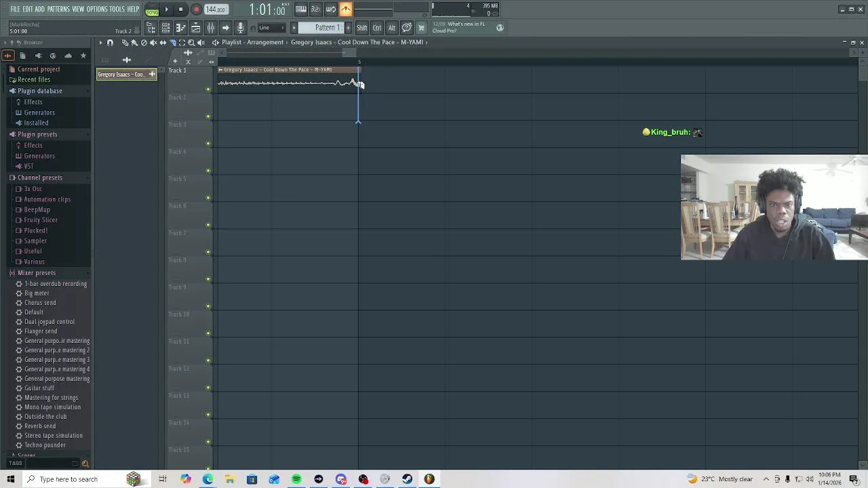Click the 144 tempo display
Image resolution: width=868 pixels, height=488 pixels.
click(216, 9)
